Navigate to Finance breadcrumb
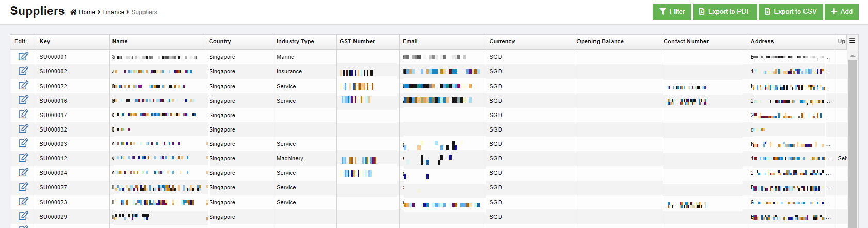This screenshot has height=228, width=868. click(113, 12)
